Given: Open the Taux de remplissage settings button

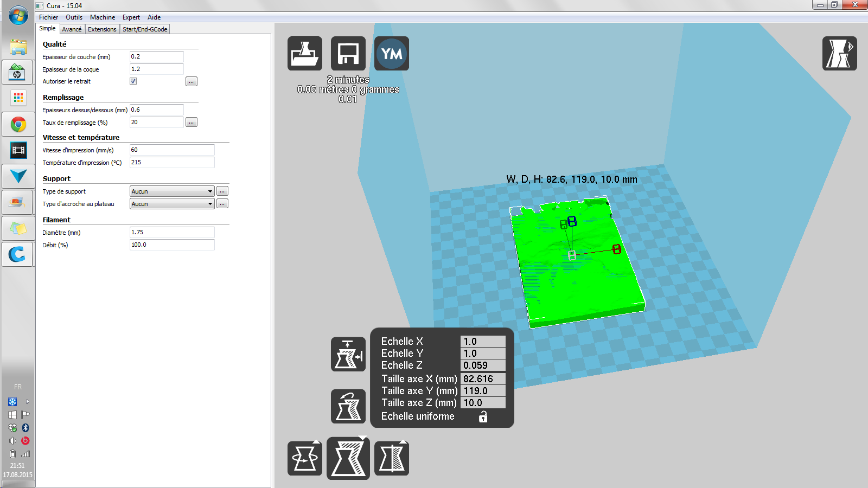Looking at the screenshot, I should pyautogui.click(x=192, y=123).
